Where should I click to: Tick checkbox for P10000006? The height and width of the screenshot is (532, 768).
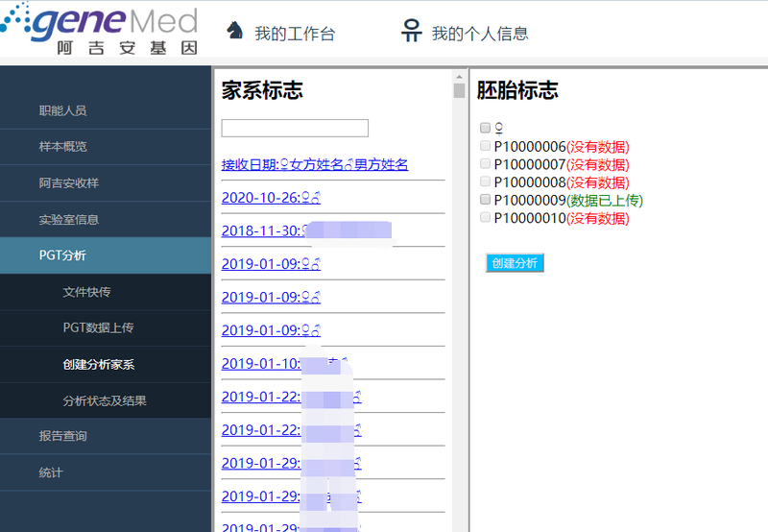click(485, 146)
